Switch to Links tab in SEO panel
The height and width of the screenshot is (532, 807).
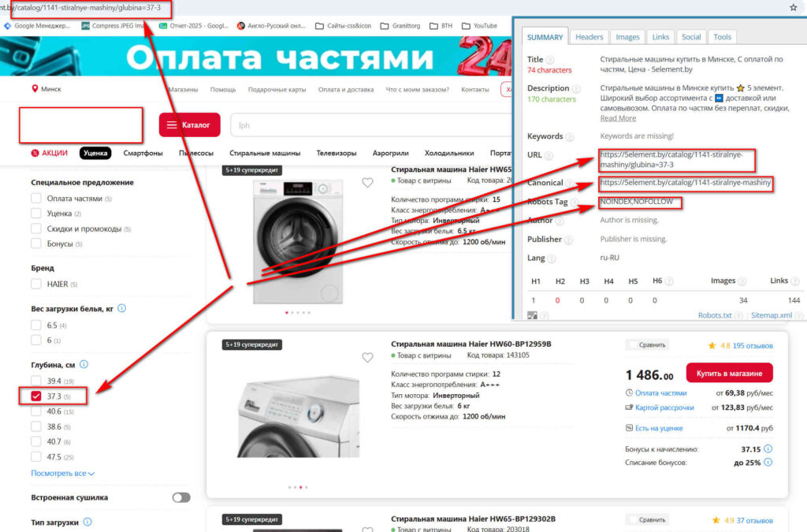[x=660, y=37]
